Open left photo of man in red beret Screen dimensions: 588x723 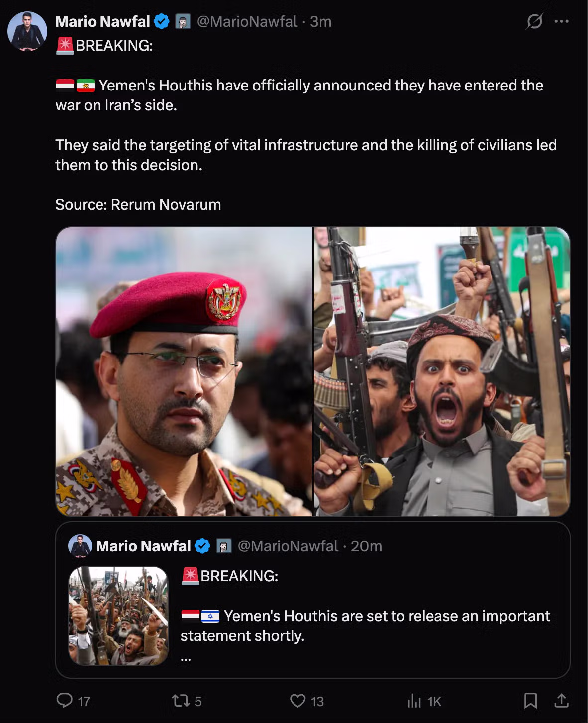pyautogui.click(x=184, y=371)
